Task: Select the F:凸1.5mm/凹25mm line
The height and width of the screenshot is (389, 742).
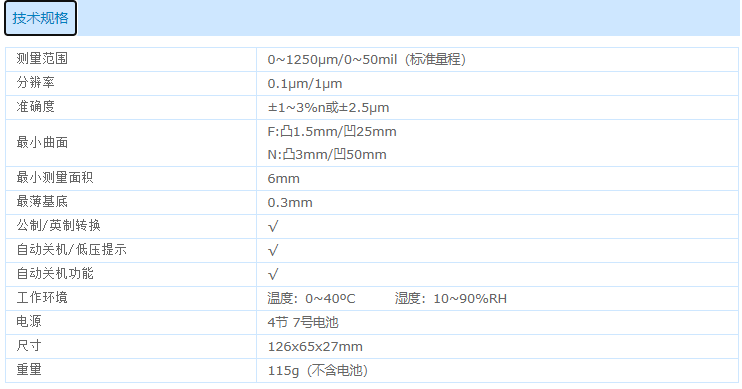Action: [x=332, y=132]
